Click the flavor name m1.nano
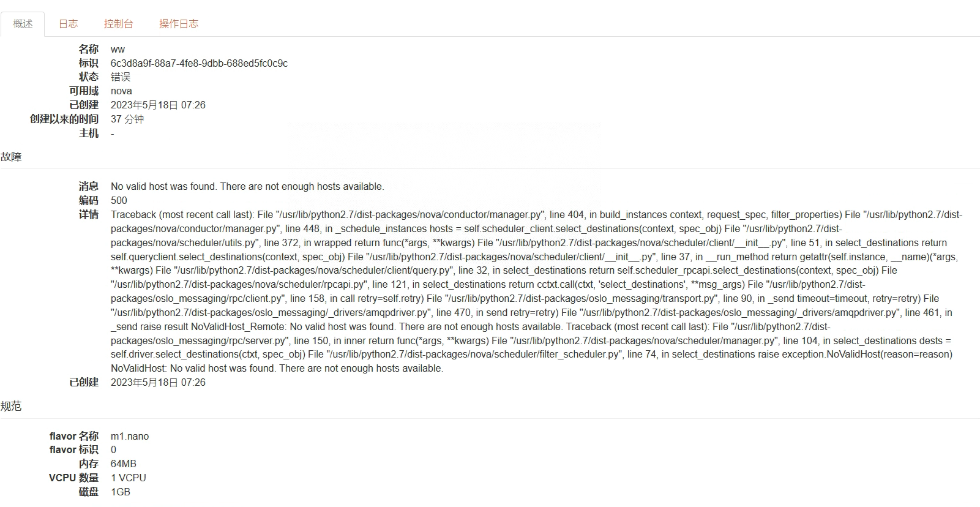 (130, 437)
